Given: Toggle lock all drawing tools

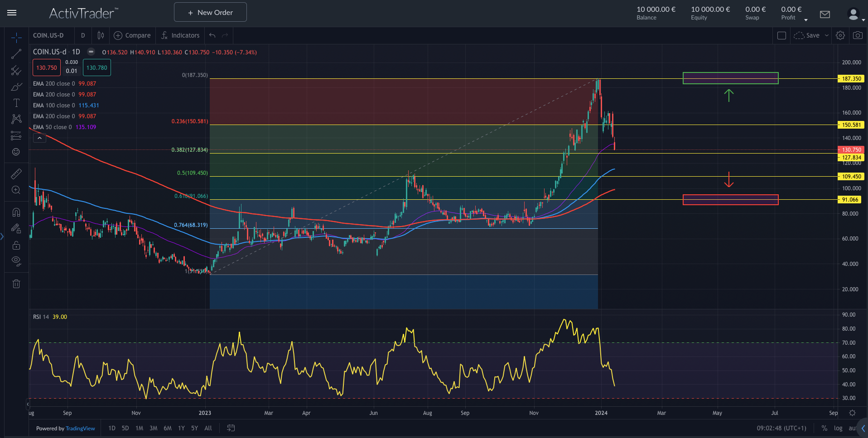Looking at the screenshot, I should [16, 245].
